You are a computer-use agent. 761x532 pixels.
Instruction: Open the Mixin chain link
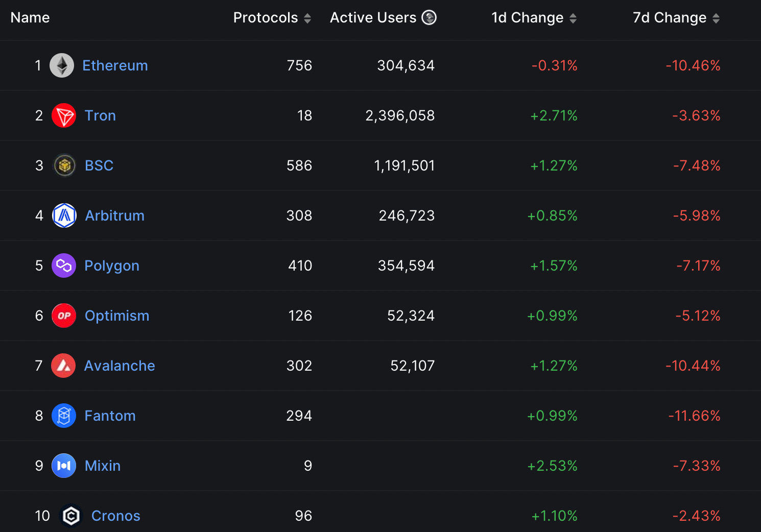[x=103, y=466]
